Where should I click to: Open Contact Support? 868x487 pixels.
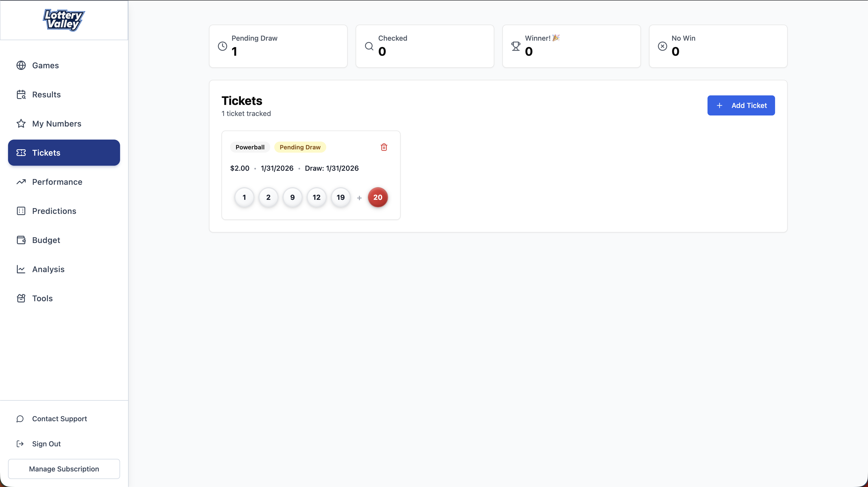(60, 419)
